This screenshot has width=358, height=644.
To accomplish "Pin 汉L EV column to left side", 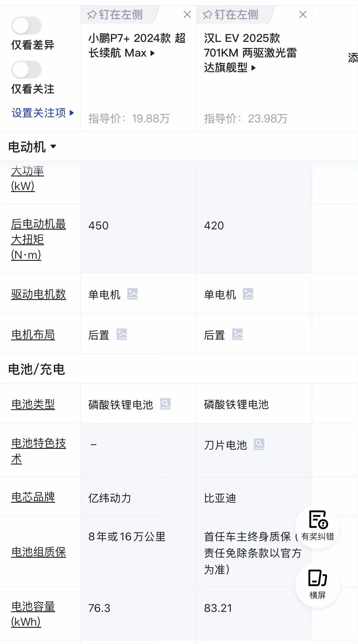I will click(x=231, y=14).
